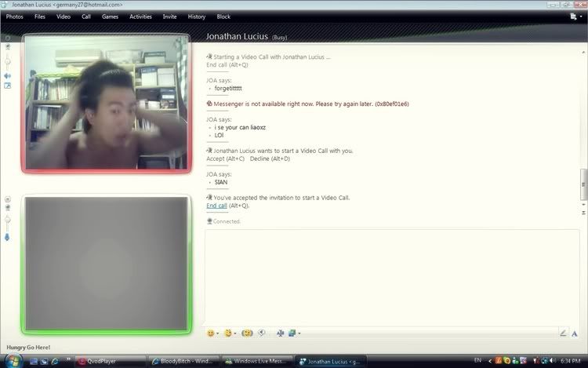Open the Games menu
588x368 pixels.
(110, 16)
